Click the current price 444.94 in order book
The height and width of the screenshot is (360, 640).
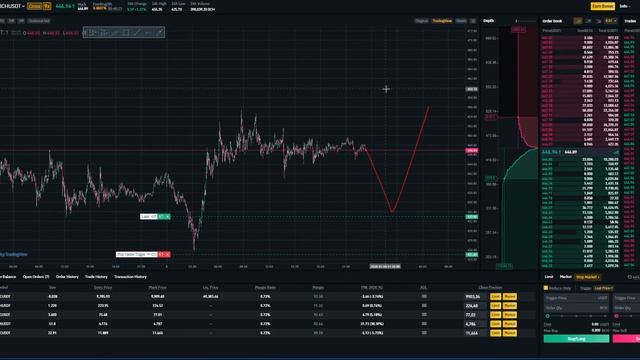pyautogui.click(x=551, y=152)
